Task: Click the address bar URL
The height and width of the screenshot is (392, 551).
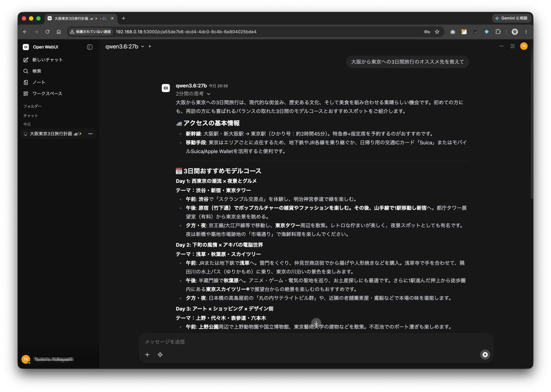Action: (x=186, y=32)
